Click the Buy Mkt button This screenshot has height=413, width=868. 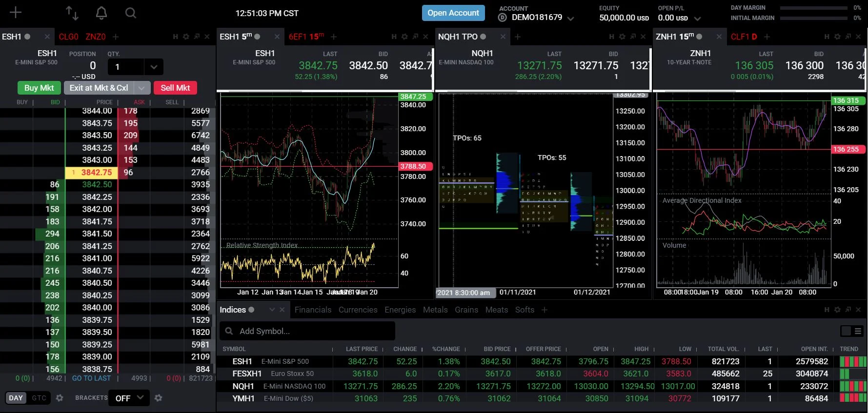tap(39, 88)
